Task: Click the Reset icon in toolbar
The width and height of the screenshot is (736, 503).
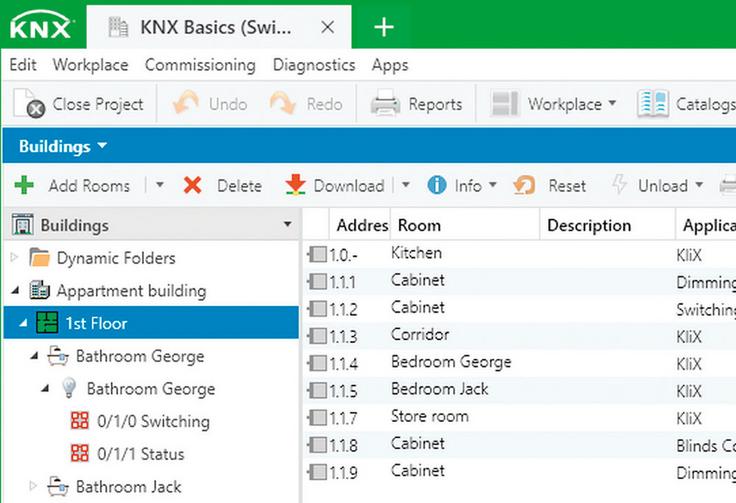Action: [x=524, y=185]
